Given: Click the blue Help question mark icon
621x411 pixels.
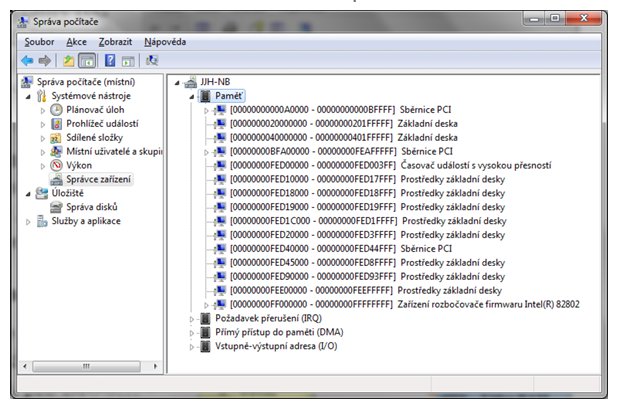Looking at the screenshot, I should pyautogui.click(x=108, y=60).
